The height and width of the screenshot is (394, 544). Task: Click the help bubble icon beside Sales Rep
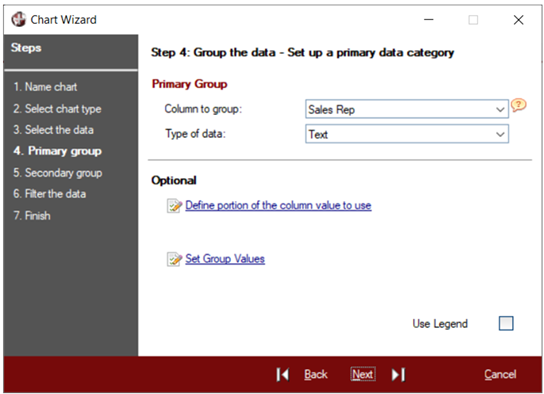point(518,105)
